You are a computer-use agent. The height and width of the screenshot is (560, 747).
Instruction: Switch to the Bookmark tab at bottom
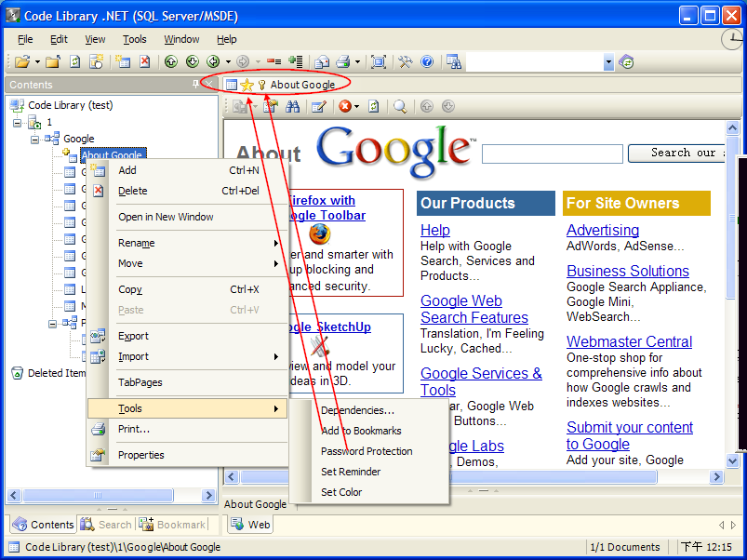(173, 525)
